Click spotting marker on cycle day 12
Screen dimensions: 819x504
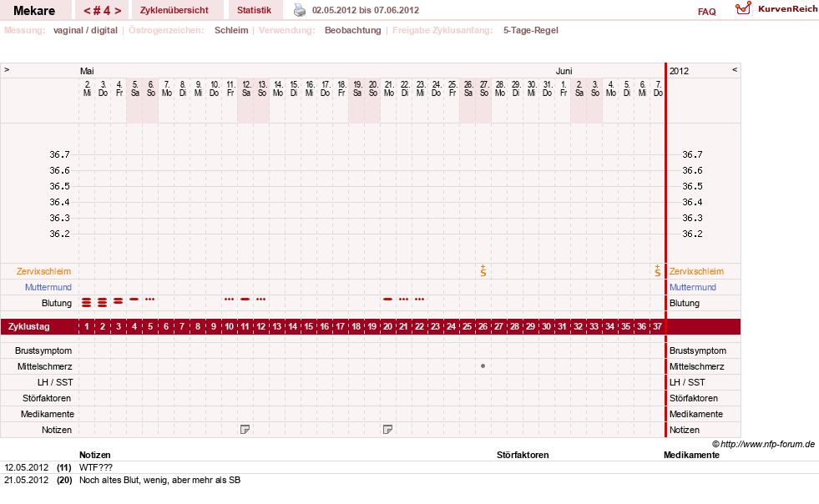click(x=260, y=300)
